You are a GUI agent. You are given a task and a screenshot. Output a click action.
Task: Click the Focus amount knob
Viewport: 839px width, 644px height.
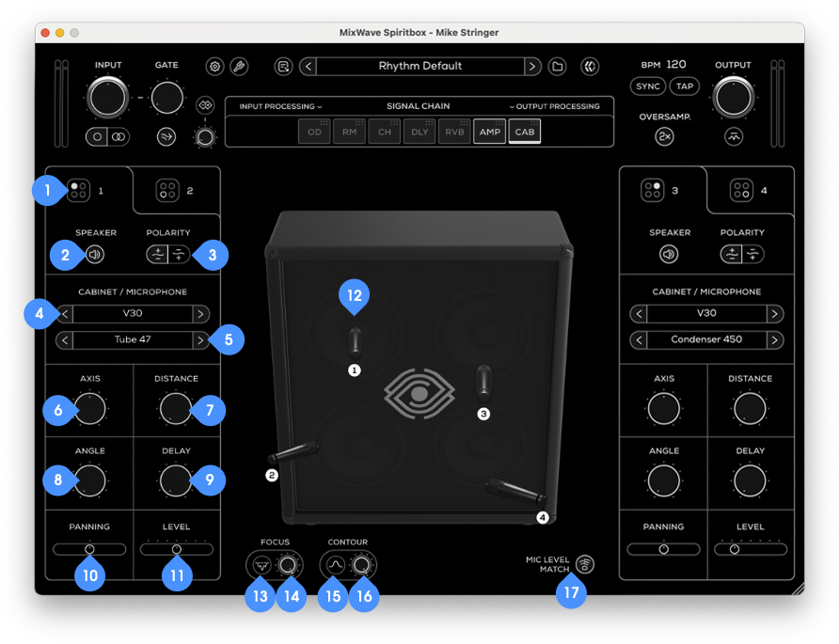point(288,565)
